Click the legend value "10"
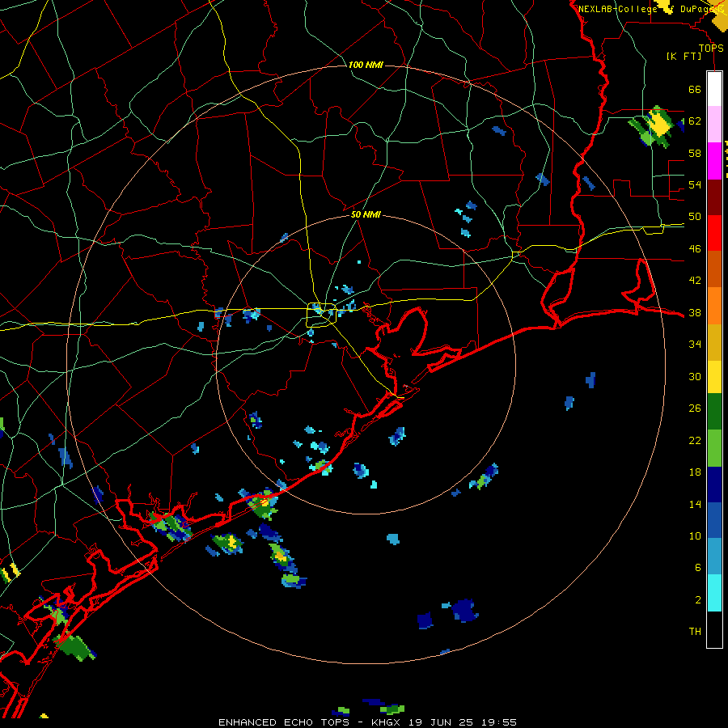Viewport: 728px width, 728px height. point(695,536)
